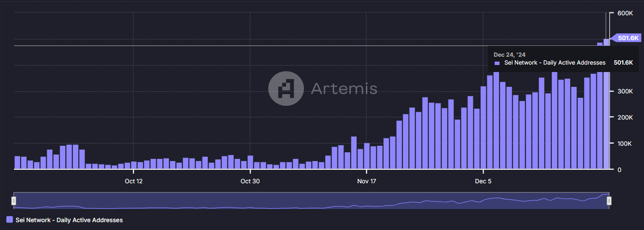Screen dimensions: 644x230
Task: Click the Dec 24 highlighted bar
Action: point(606,104)
